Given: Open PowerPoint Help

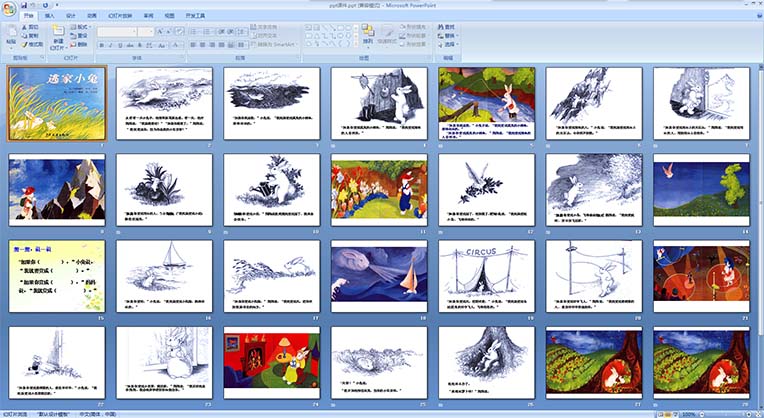Looking at the screenshot, I should point(758,16).
